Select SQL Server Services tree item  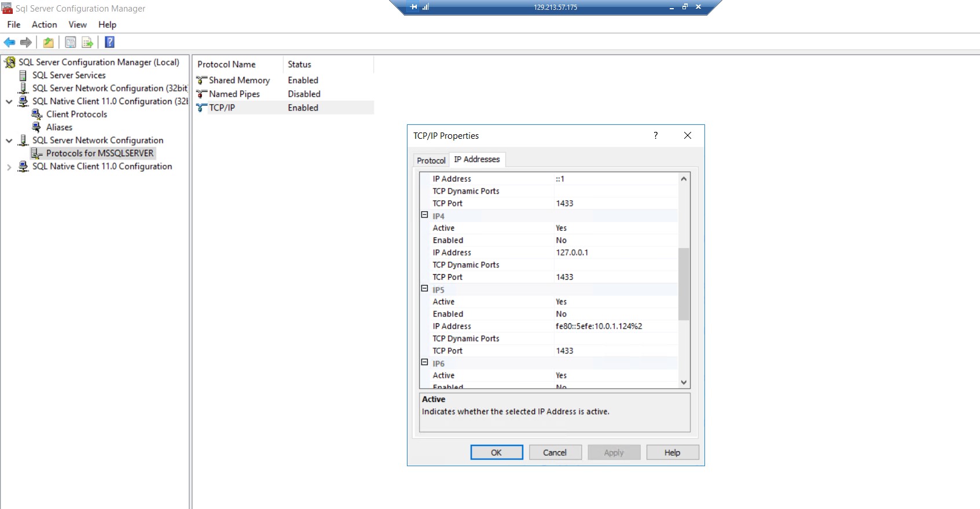pyautogui.click(x=69, y=75)
